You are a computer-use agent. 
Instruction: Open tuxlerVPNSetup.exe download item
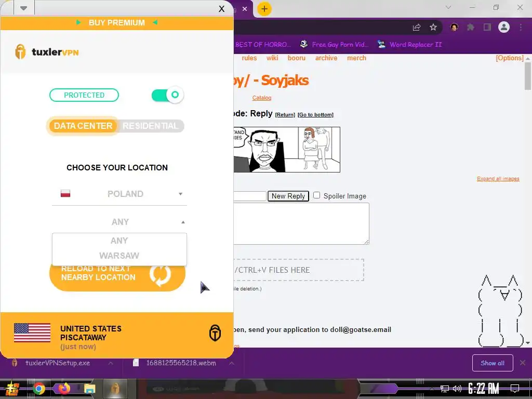(58, 363)
